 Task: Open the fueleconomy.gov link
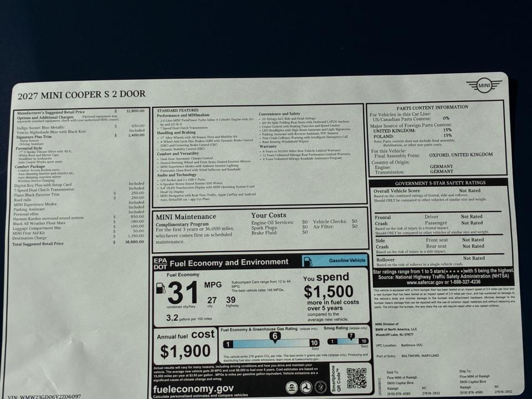coord(193,388)
